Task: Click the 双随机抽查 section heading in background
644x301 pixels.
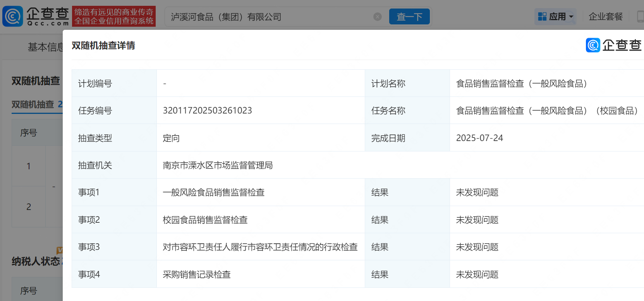Action: pyautogui.click(x=36, y=81)
